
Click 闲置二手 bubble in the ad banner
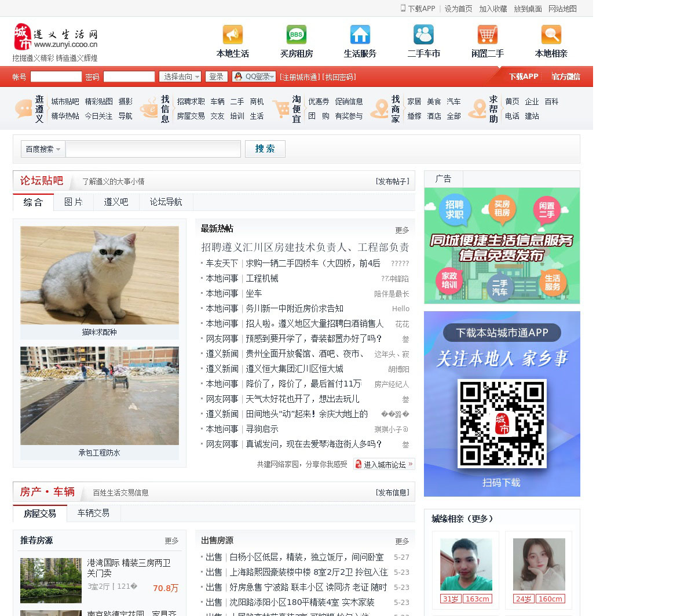pos(547,210)
